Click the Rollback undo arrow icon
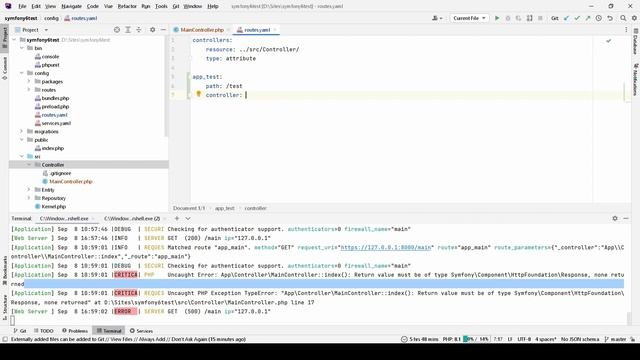Viewport: 640px width, 360px height. tap(610, 18)
